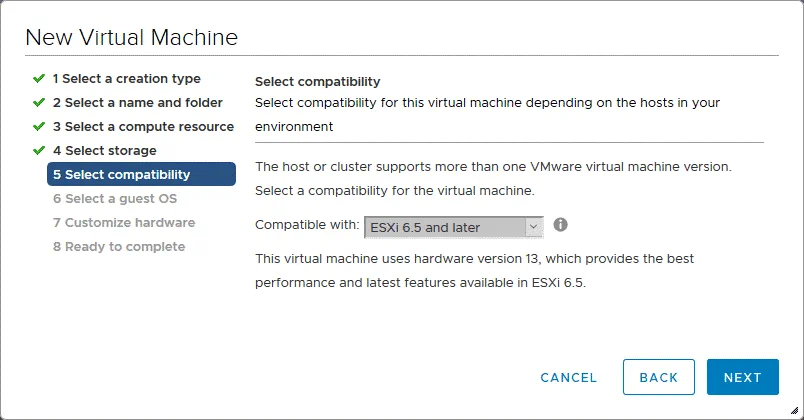Image resolution: width=804 pixels, height=420 pixels.
Task: Open step 3 Select a compute resource
Action: [x=143, y=126]
